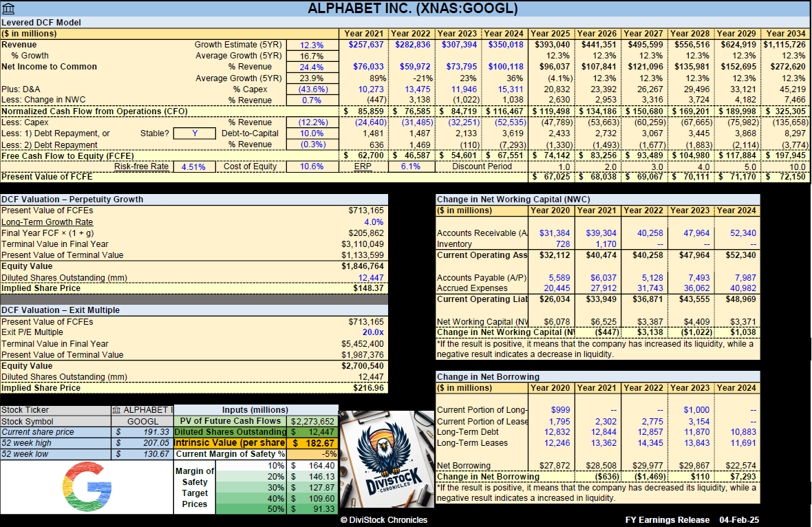Select Long-Term Debt Year 2024 10,883
Viewport: 812px width, 527px height.
743,432
